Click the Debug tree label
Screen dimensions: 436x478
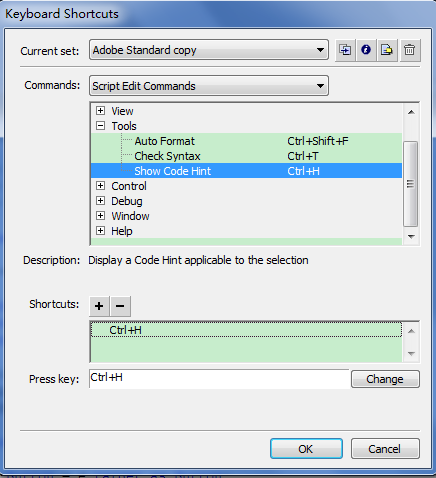[127, 201]
